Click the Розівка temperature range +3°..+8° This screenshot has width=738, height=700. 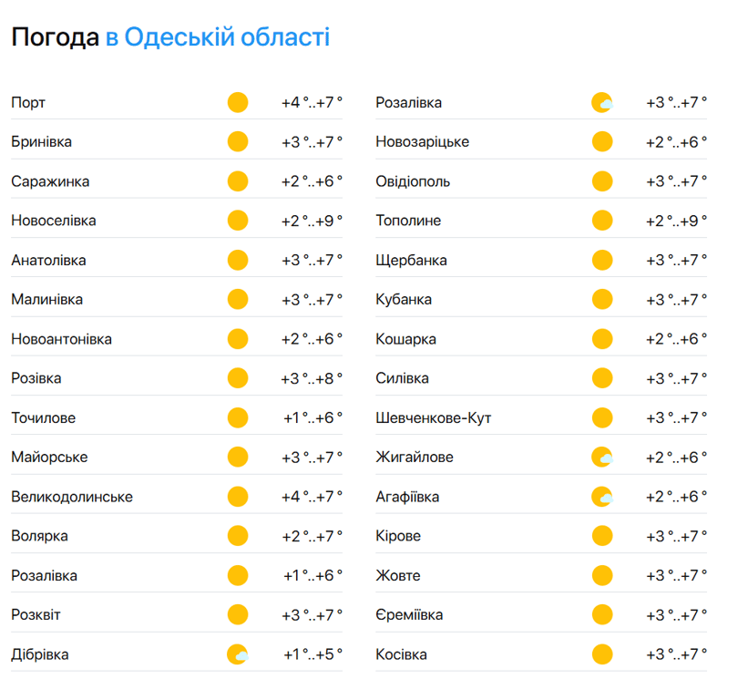(x=312, y=378)
